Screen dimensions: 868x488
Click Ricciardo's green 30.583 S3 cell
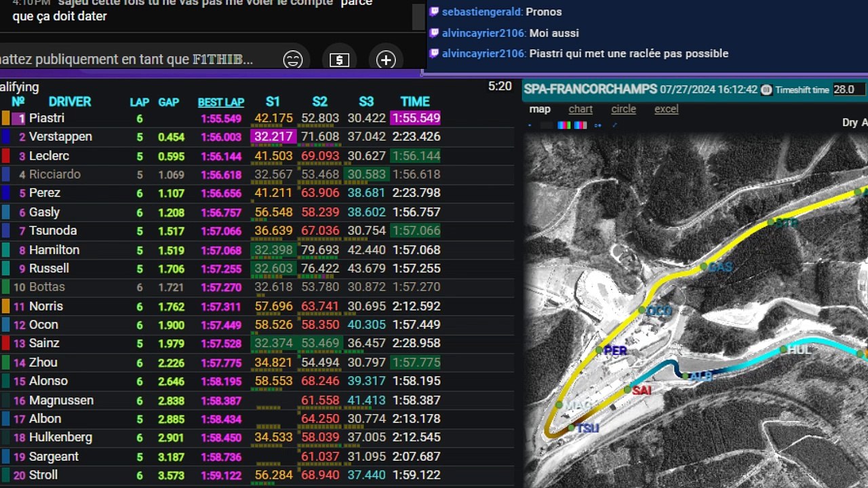366,174
